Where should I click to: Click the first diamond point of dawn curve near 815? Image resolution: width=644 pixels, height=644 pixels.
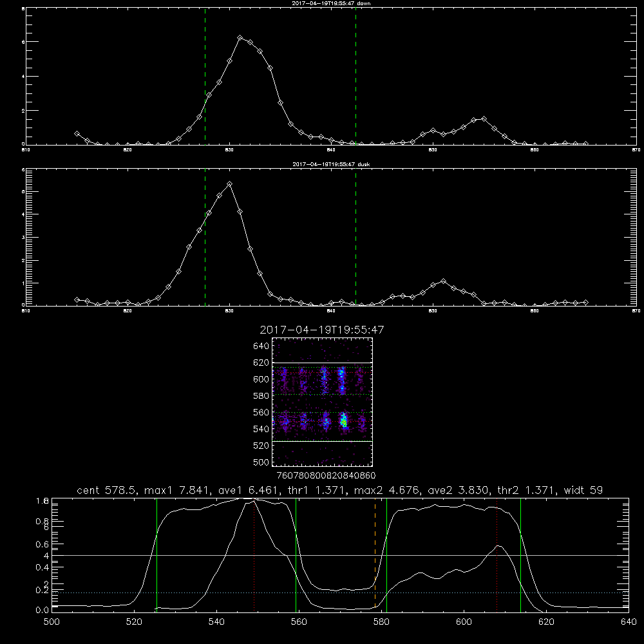click(x=77, y=133)
